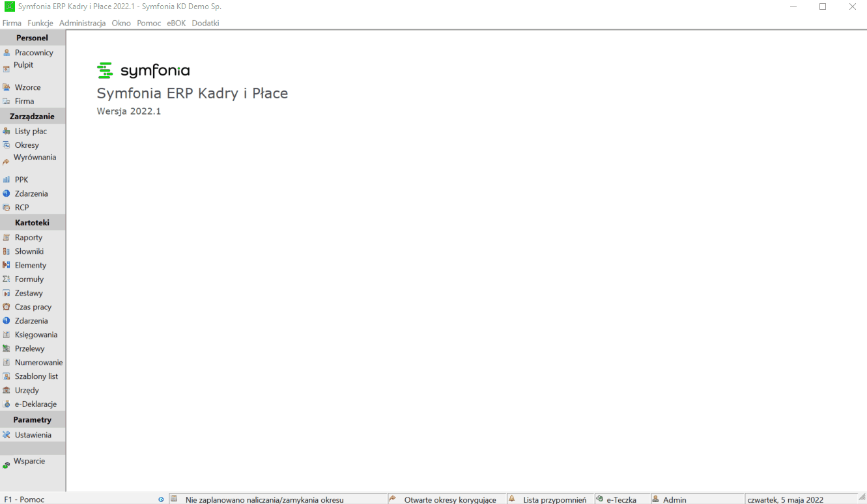Click the Formuły sigma icon

click(x=7, y=279)
